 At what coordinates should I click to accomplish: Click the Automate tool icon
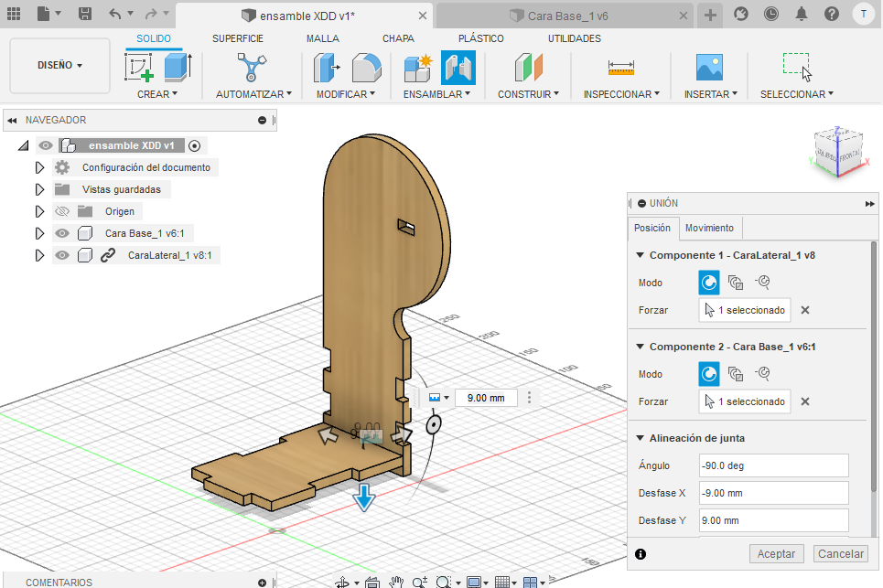pos(252,68)
